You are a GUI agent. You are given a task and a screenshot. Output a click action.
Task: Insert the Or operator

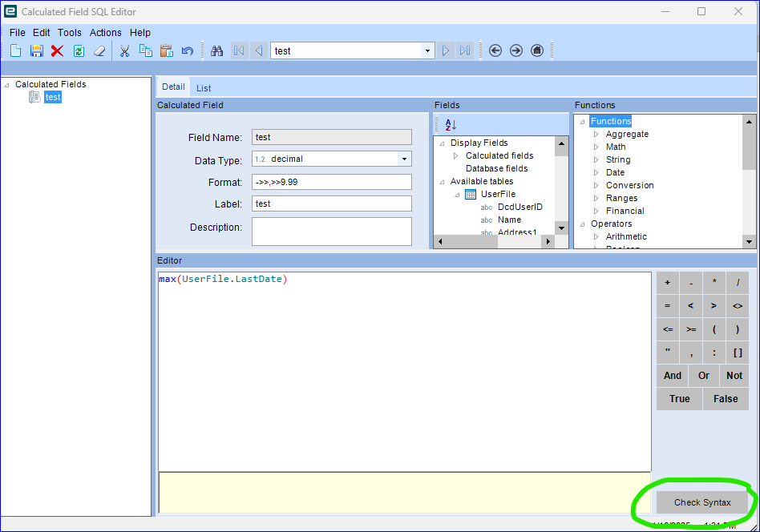tap(704, 376)
